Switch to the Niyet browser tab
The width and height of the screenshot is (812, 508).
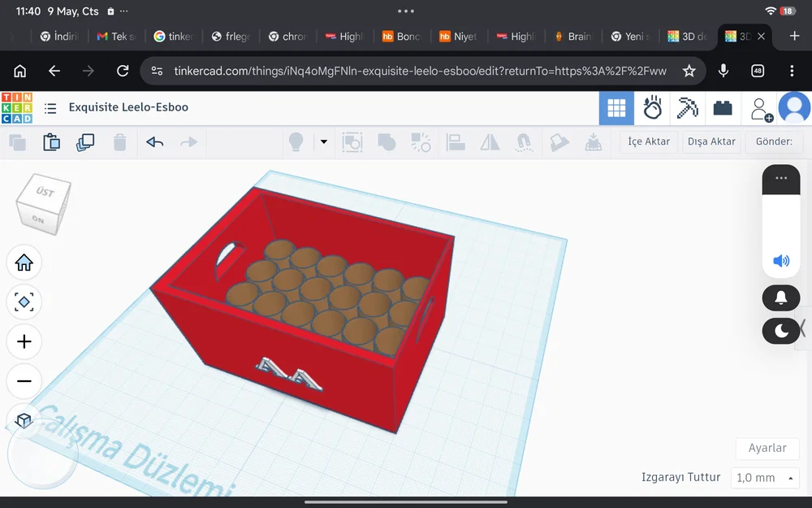pyautogui.click(x=458, y=37)
